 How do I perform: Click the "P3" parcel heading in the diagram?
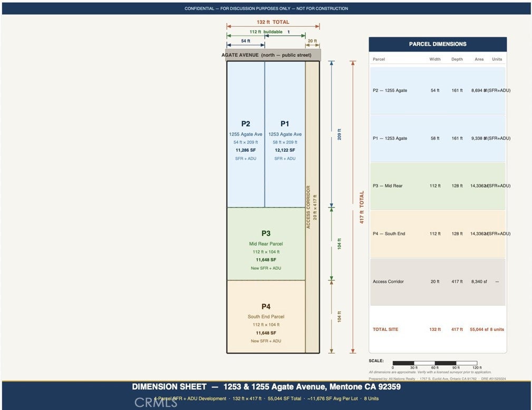[x=266, y=233]
